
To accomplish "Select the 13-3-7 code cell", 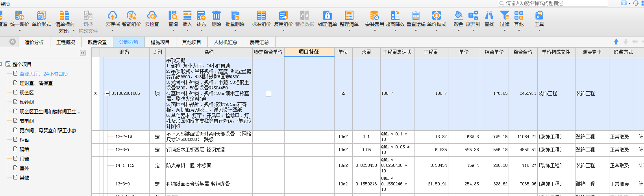I will click(124, 150).
